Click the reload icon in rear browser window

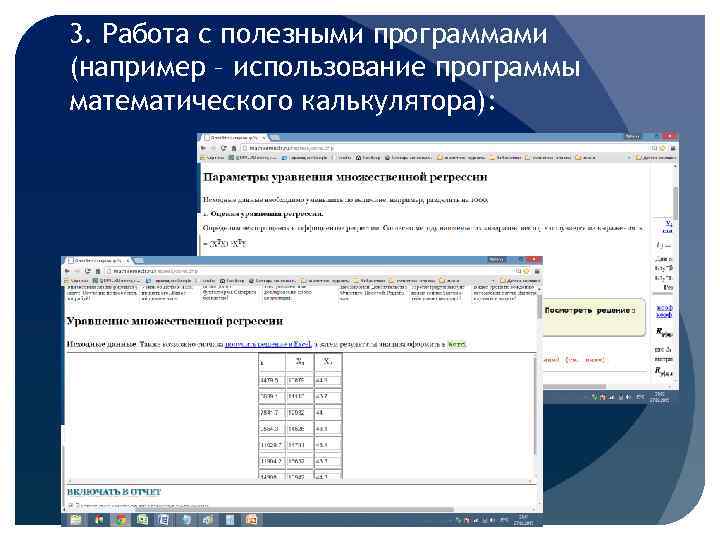(x=224, y=148)
